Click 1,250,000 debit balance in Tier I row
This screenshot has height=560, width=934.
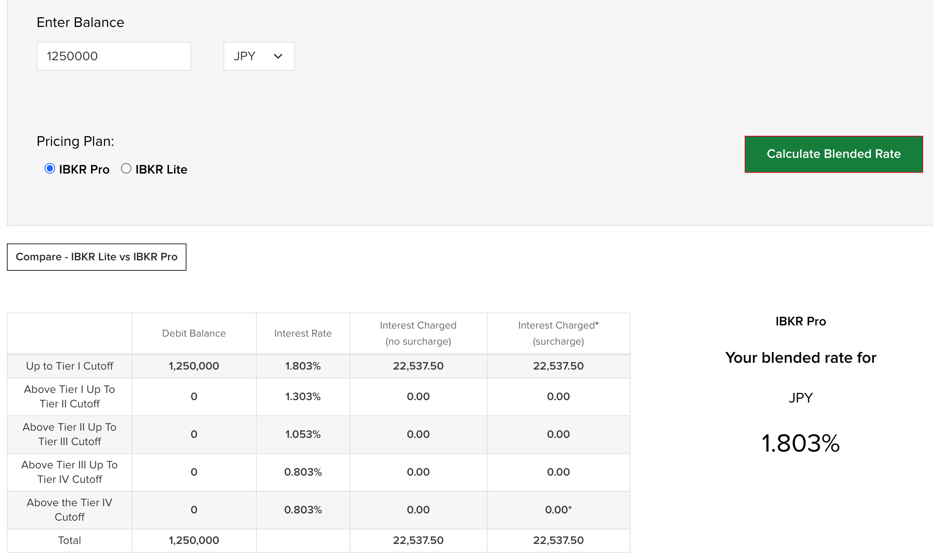pyautogui.click(x=194, y=366)
